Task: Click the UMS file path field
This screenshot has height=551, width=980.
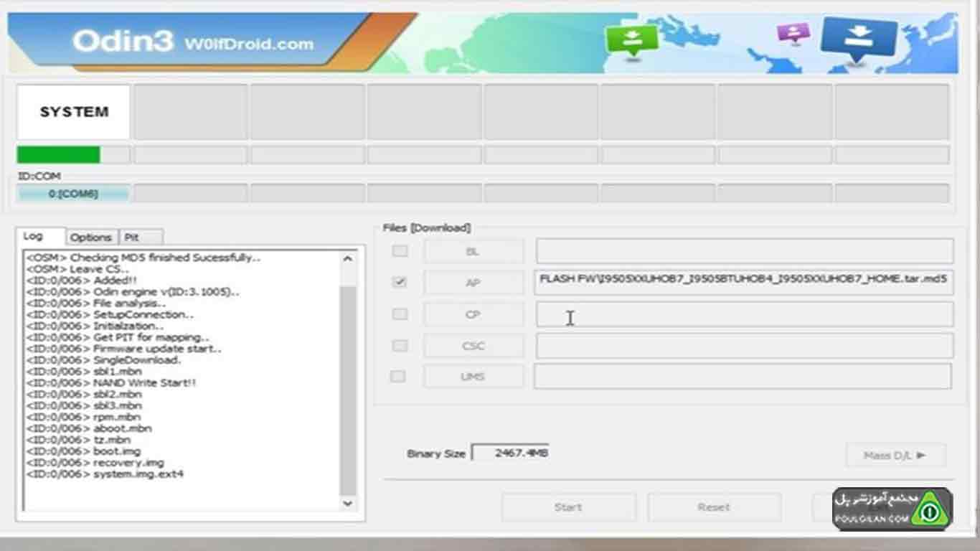Action: click(743, 376)
